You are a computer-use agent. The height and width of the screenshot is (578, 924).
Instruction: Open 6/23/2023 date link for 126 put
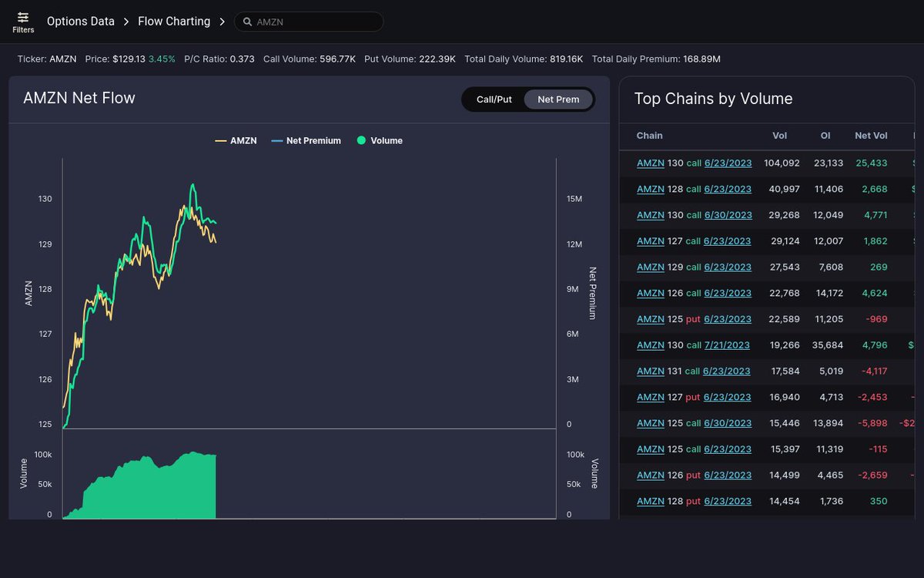coord(728,476)
